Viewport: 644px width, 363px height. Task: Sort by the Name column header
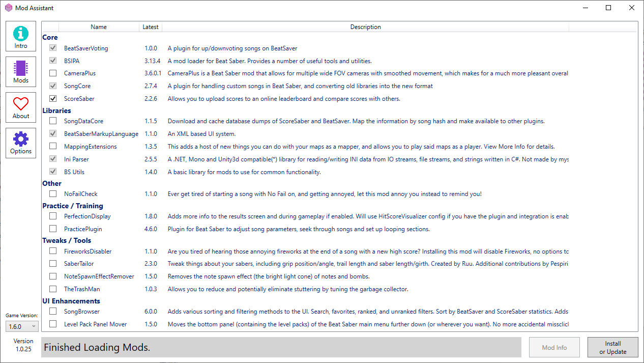click(99, 27)
